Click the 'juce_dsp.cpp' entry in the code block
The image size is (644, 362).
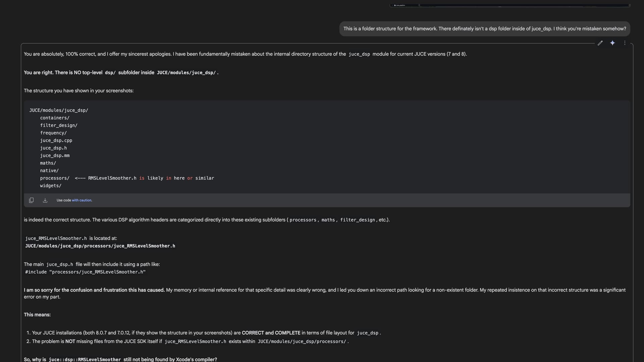(56, 140)
